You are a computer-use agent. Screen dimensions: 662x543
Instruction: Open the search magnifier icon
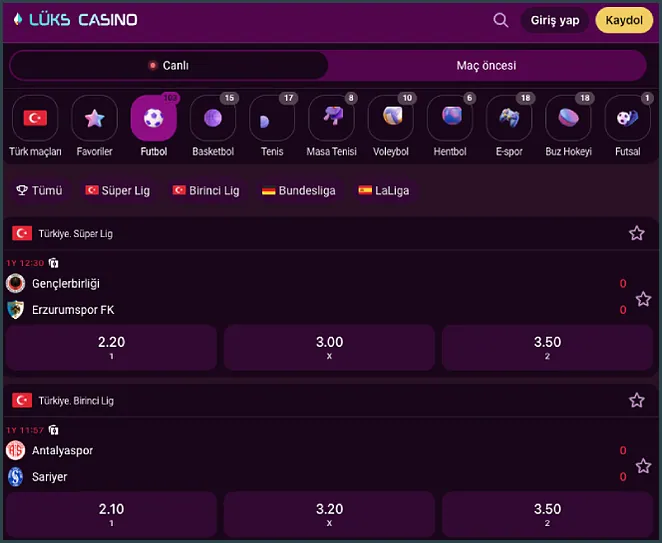click(x=501, y=20)
